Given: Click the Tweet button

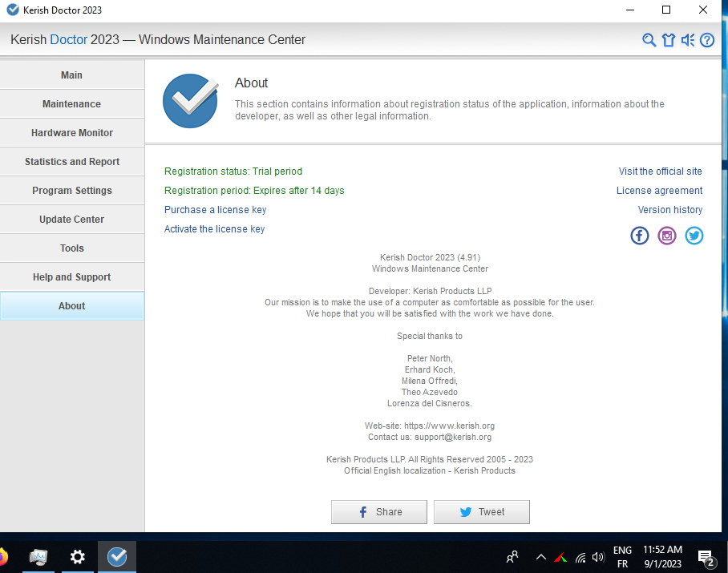Looking at the screenshot, I should pos(482,512).
